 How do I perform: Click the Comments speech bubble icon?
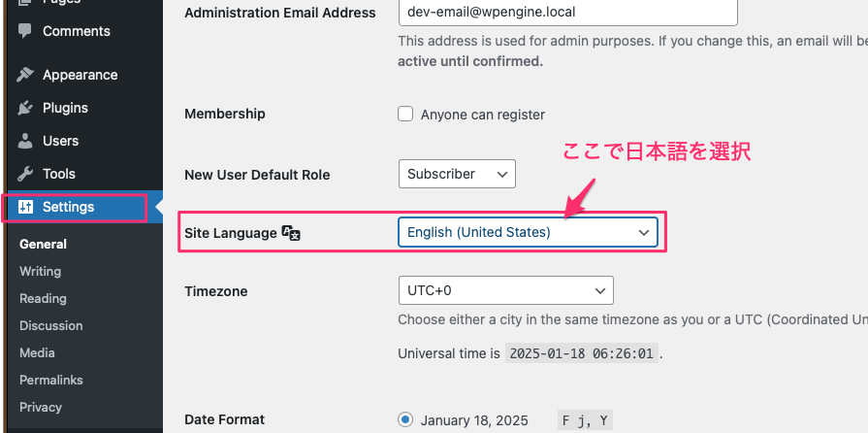click(25, 31)
